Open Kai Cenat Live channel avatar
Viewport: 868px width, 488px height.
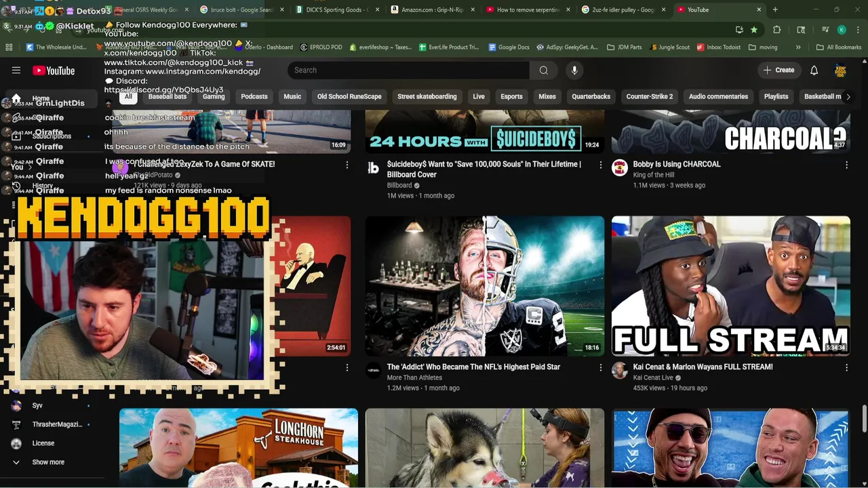pos(620,371)
